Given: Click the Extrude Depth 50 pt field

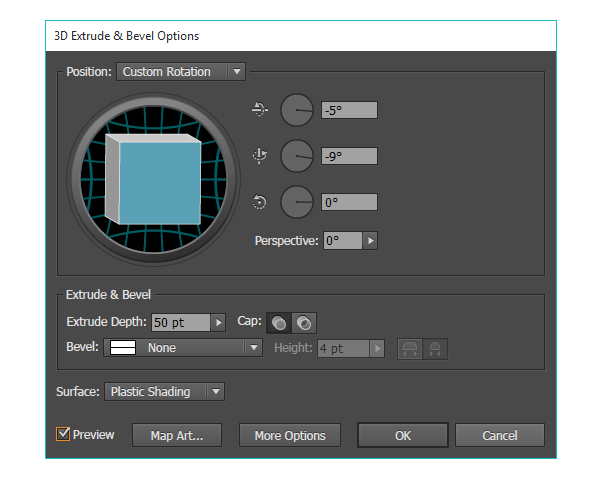Looking at the screenshot, I should (x=180, y=322).
